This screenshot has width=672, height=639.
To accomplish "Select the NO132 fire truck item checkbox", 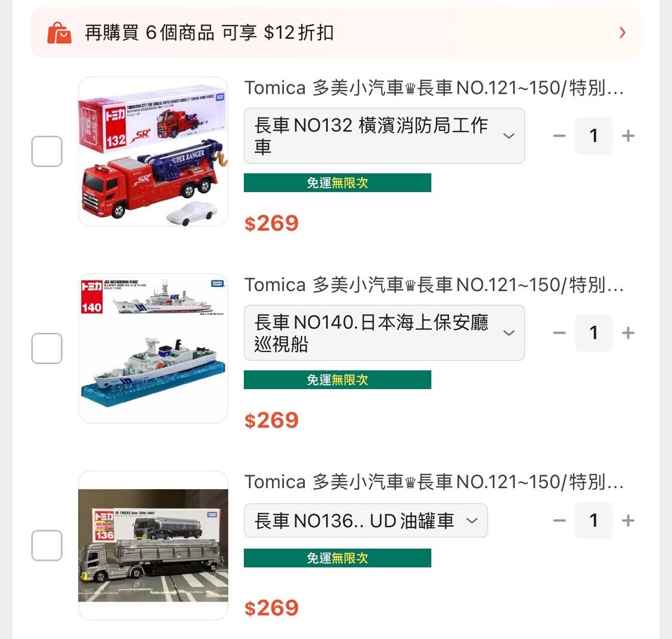I will [47, 152].
